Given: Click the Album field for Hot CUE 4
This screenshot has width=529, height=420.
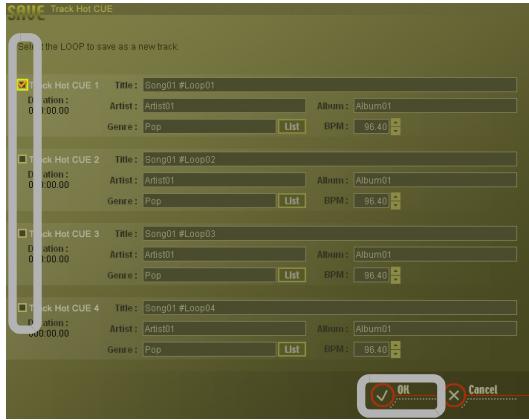Looking at the screenshot, I should 435,329.
